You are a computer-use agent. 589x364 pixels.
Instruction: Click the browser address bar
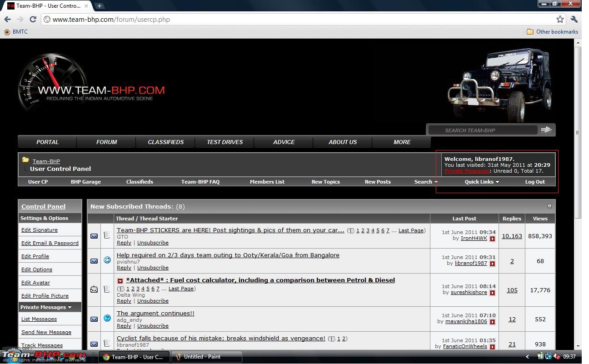[x=300, y=20]
